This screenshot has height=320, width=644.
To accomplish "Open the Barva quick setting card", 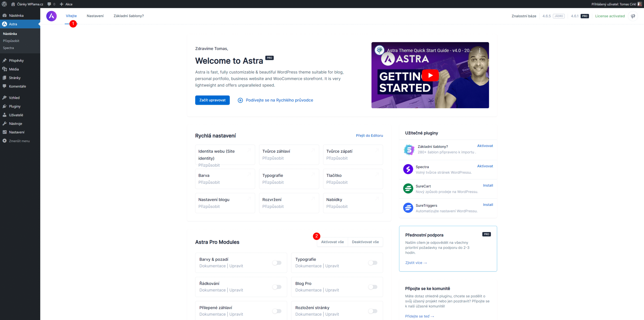I will (x=225, y=179).
